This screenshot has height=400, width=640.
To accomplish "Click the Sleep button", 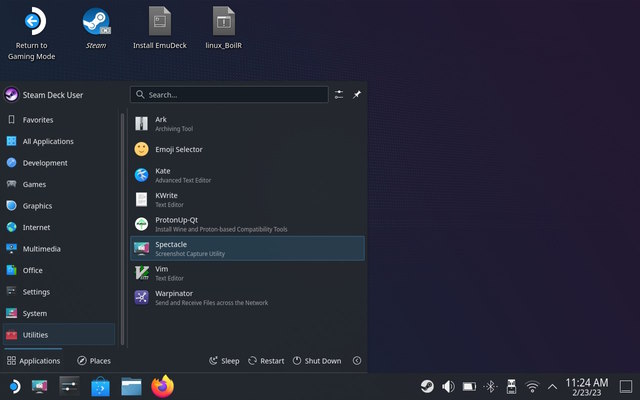I will tap(224, 361).
